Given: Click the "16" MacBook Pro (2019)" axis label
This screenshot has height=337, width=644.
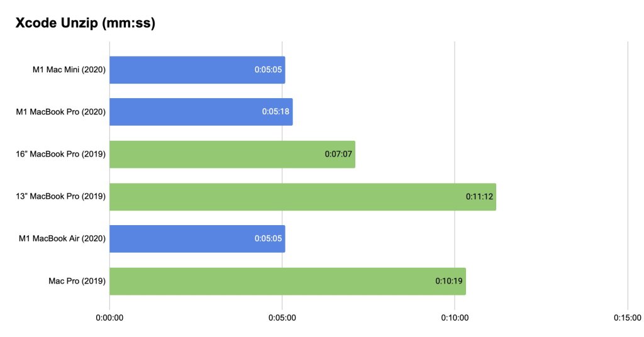Looking at the screenshot, I should point(60,154).
